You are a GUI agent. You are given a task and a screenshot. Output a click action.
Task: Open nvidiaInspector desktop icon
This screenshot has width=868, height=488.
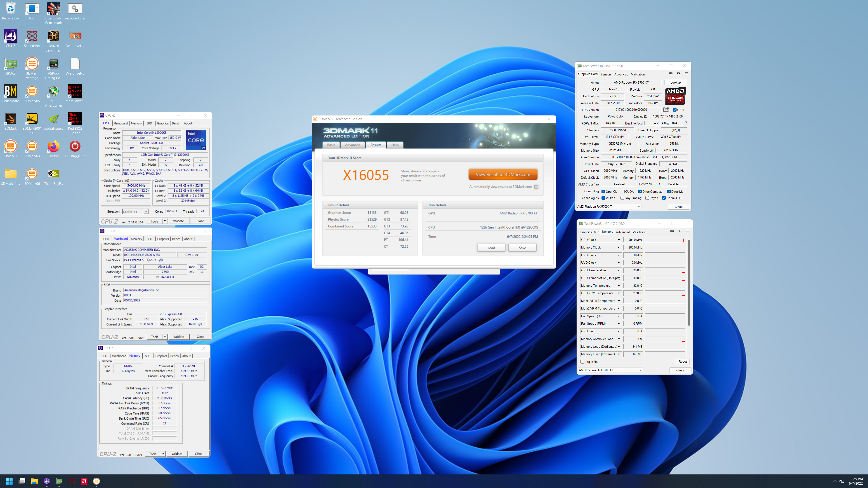coord(53,121)
